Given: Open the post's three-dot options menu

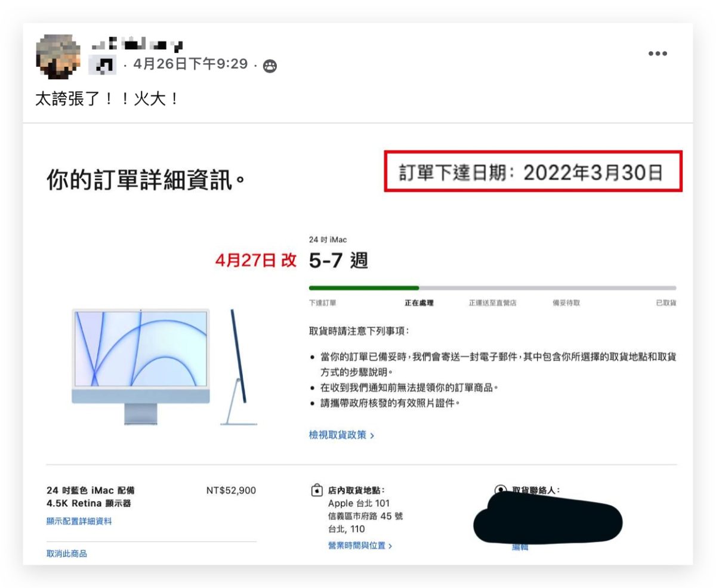Looking at the screenshot, I should (658, 54).
